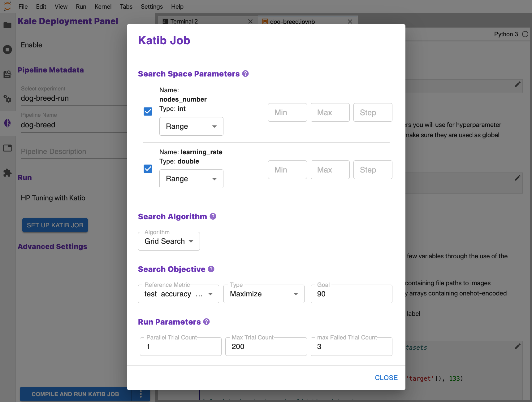Viewport: 532px width, 402px height.
Task: Click Pipeline Name field dog-breed
Action: (x=74, y=125)
